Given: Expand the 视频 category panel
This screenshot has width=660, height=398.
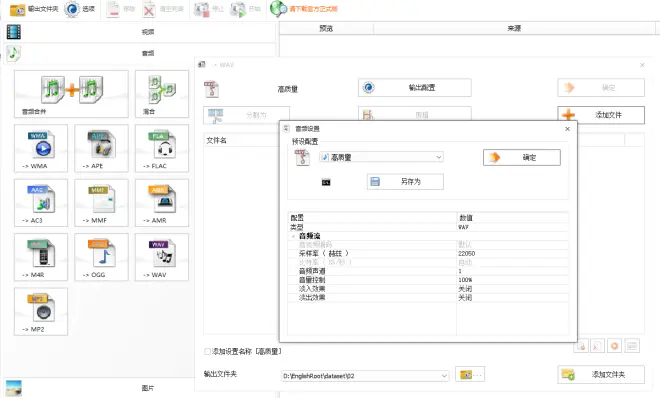Looking at the screenshot, I should point(139,32).
